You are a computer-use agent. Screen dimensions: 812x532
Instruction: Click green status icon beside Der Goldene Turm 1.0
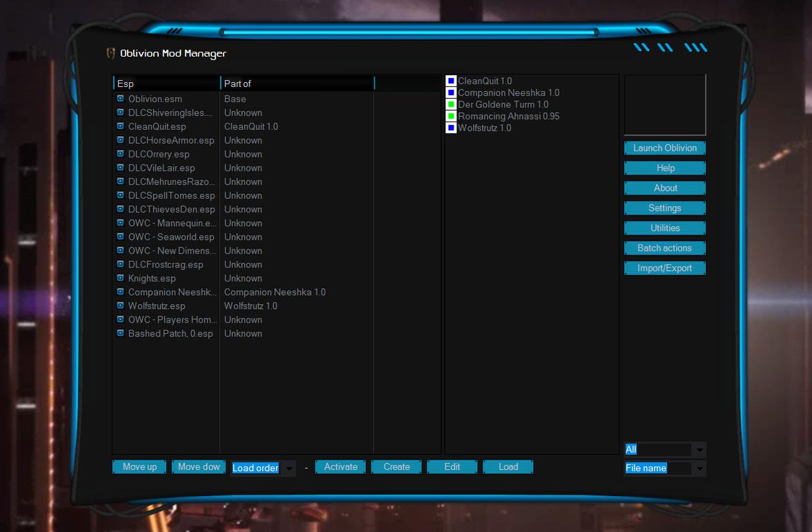pyautogui.click(x=451, y=104)
